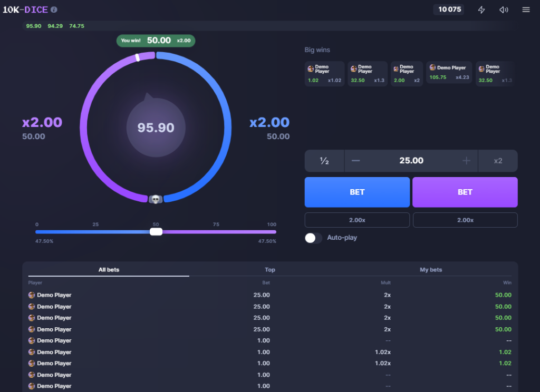
Task: Click the plus icon to increase bet
Action: tap(466, 161)
